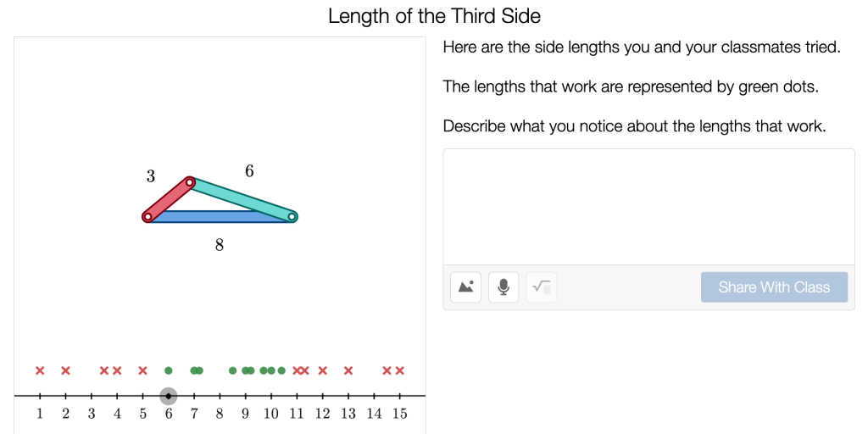Click the red X above 1
868x434 pixels.
[x=40, y=370]
